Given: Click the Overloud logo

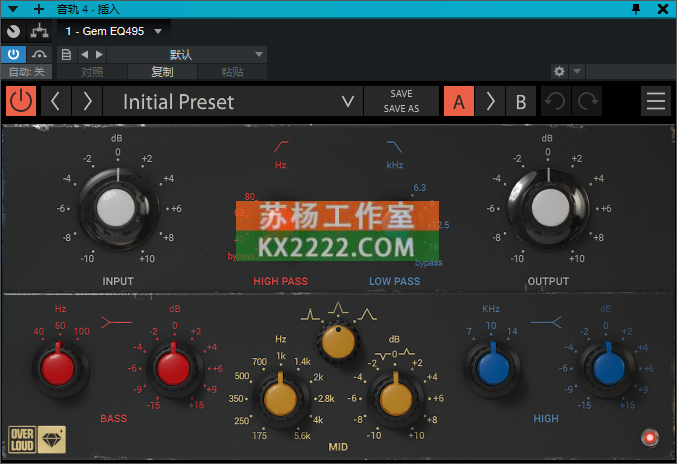Looking at the screenshot, I should click(x=22, y=439).
